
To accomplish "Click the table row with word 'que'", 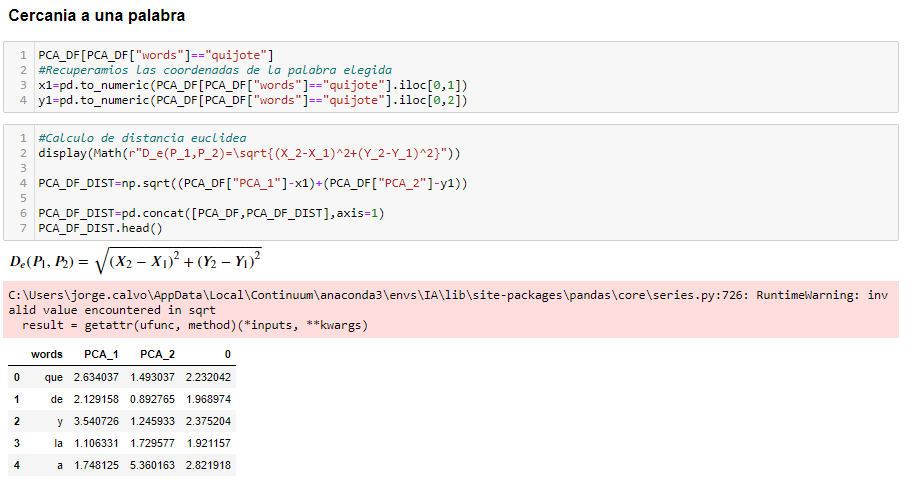I will click(x=122, y=377).
